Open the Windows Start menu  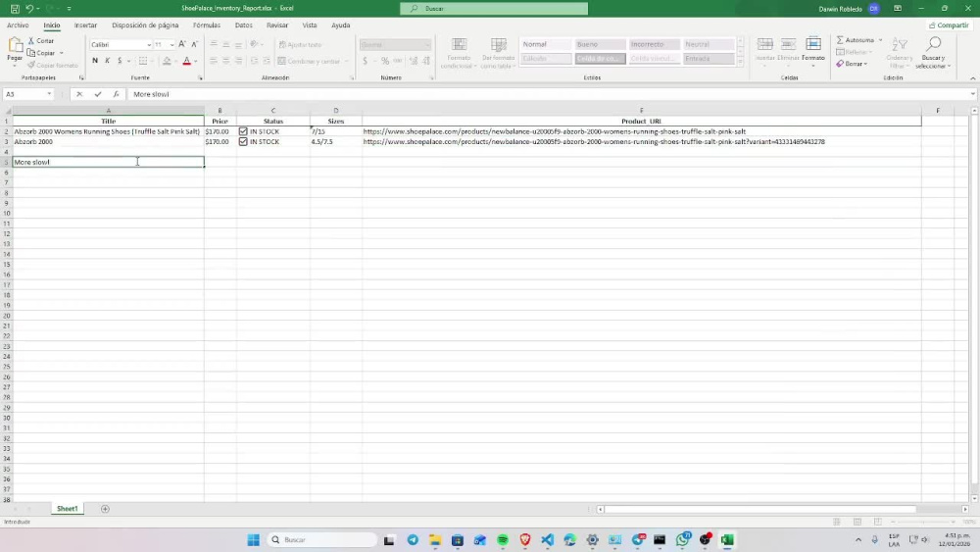[x=253, y=540]
